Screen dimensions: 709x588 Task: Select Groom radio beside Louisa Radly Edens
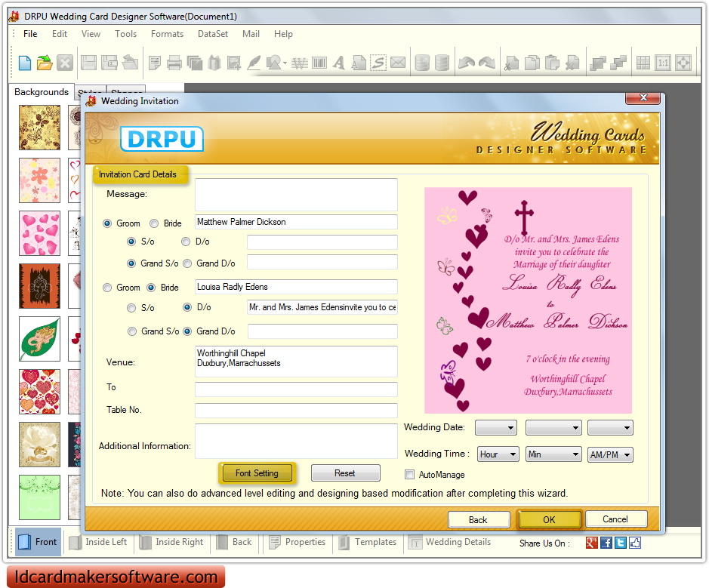(107, 288)
